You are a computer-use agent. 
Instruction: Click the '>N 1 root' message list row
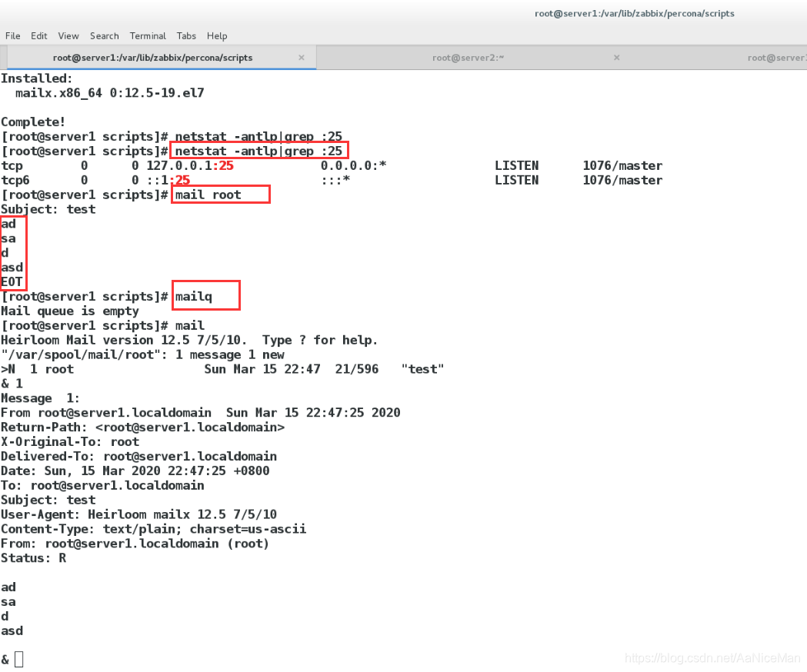click(x=222, y=369)
